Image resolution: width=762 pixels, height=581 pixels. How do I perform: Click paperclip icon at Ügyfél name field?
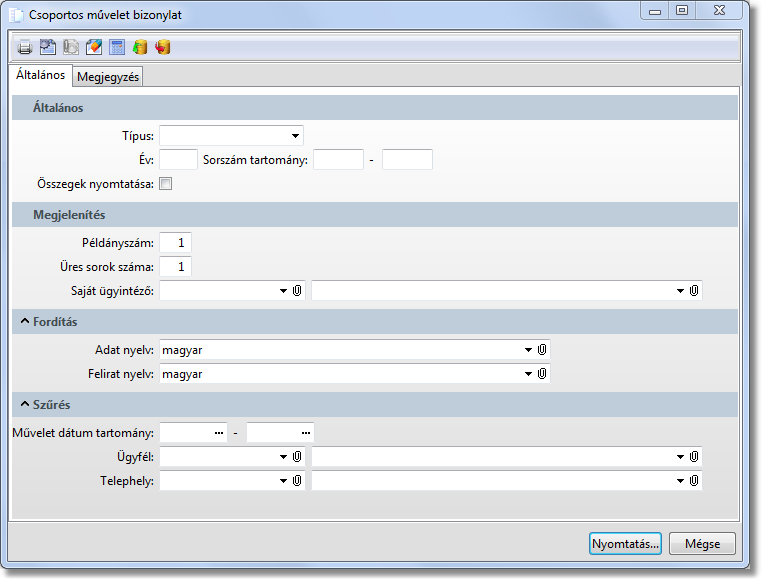tap(694, 457)
